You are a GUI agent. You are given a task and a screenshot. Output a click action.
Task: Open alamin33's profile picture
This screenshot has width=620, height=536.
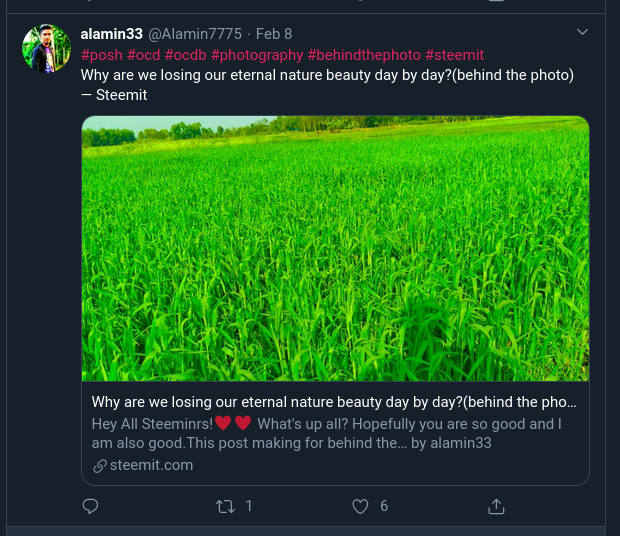[47, 49]
